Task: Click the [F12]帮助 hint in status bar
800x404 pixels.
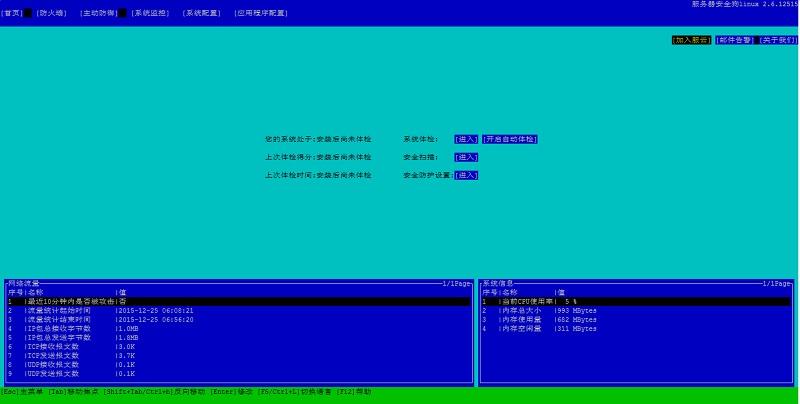Action: [354, 392]
